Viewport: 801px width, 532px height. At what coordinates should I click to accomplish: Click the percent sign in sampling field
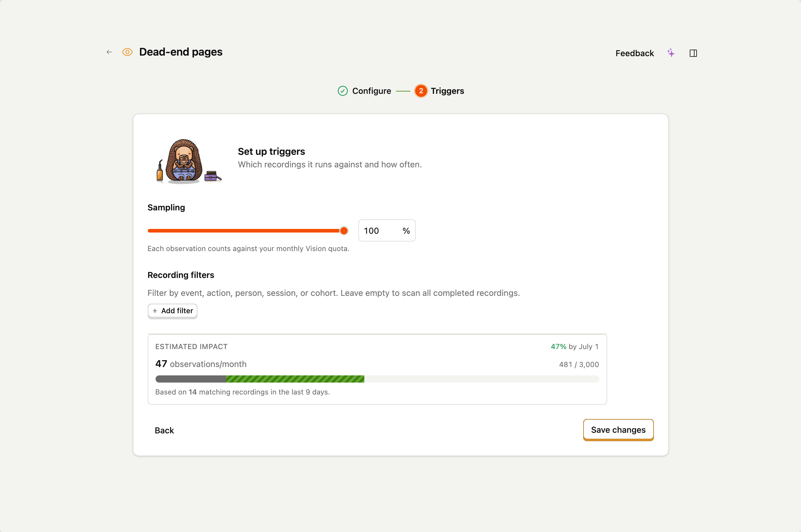(x=406, y=231)
